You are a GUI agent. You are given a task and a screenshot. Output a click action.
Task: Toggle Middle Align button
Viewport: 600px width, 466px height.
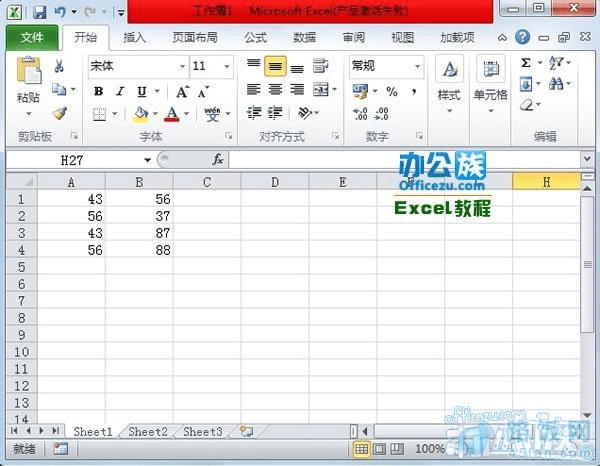pyautogui.click(x=275, y=66)
